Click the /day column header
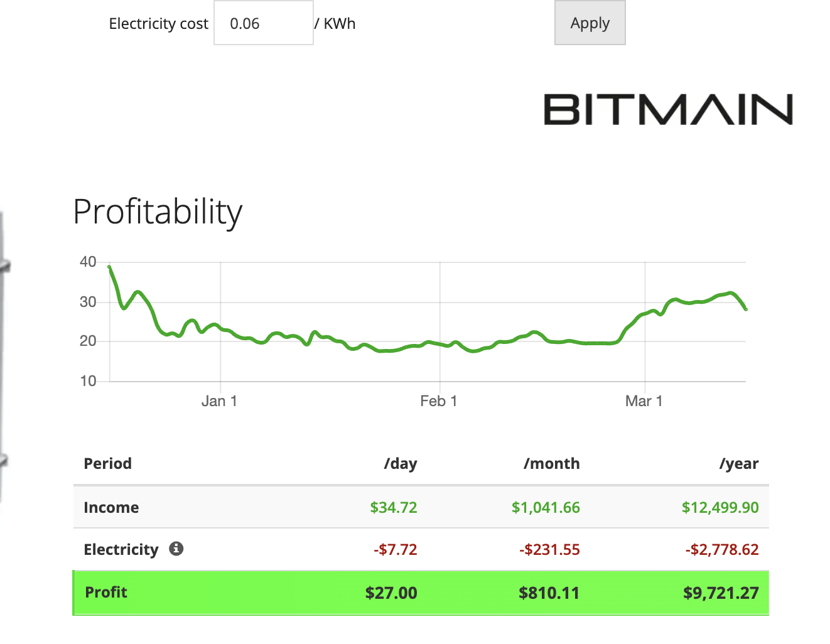This screenshot has height=644, width=830. (x=400, y=463)
